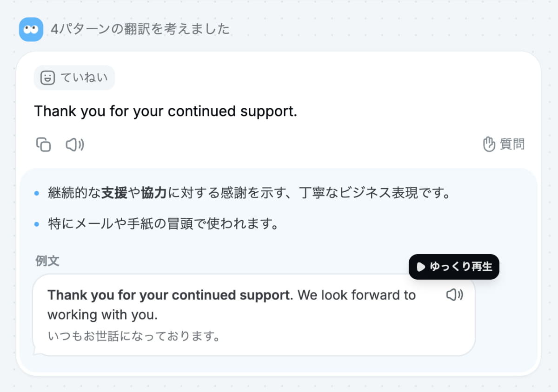
Task: Click the blue bullet before the second explanation
Action: pyautogui.click(x=37, y=223)
